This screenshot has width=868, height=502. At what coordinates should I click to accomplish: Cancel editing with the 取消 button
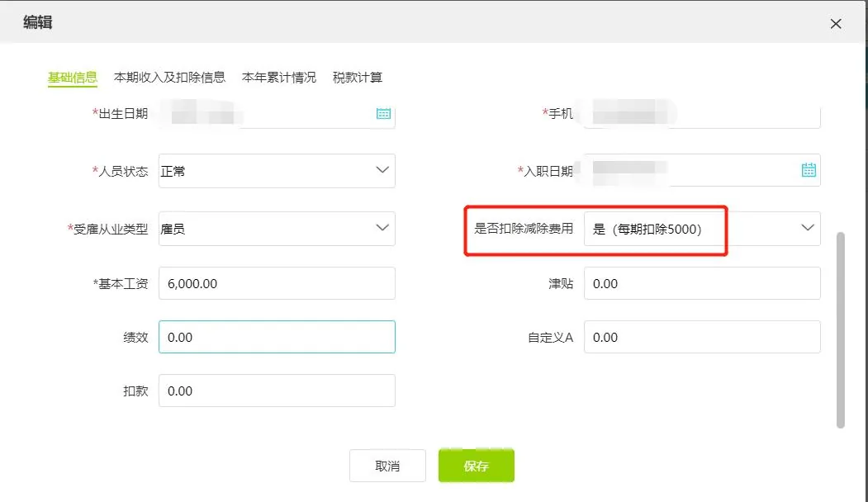(x=387, y=466)
